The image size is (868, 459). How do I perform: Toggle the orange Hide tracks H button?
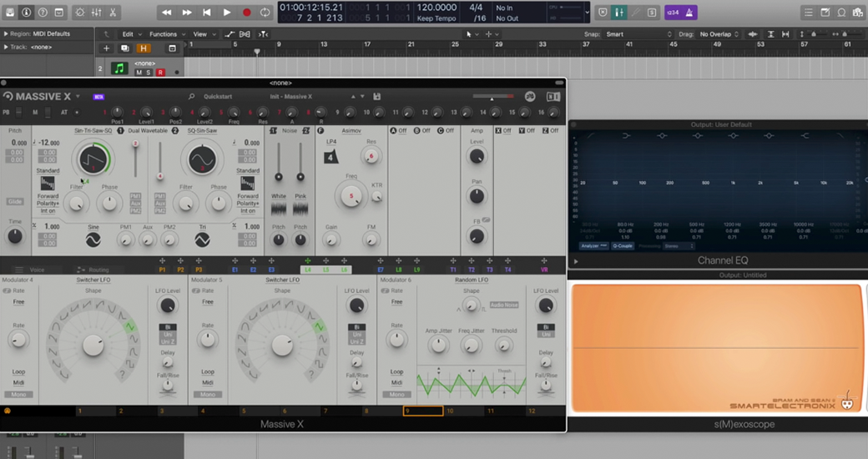(143, 48)
